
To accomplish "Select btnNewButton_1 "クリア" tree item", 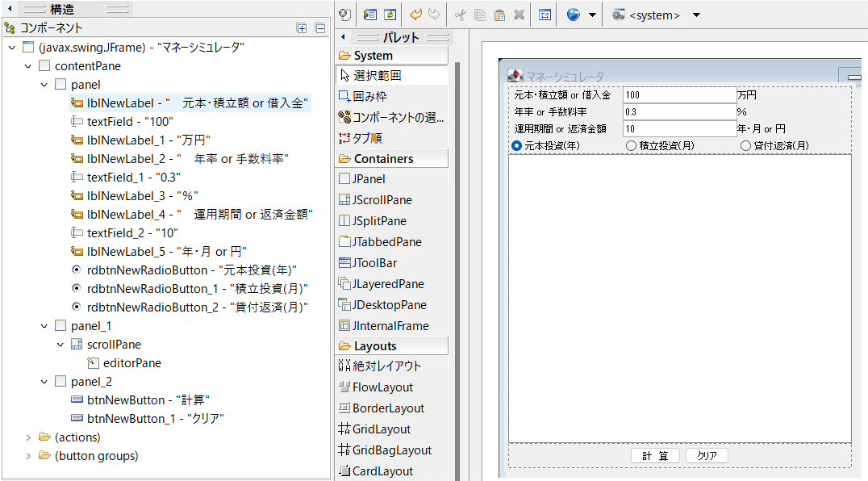I will [x=148, y=418].
